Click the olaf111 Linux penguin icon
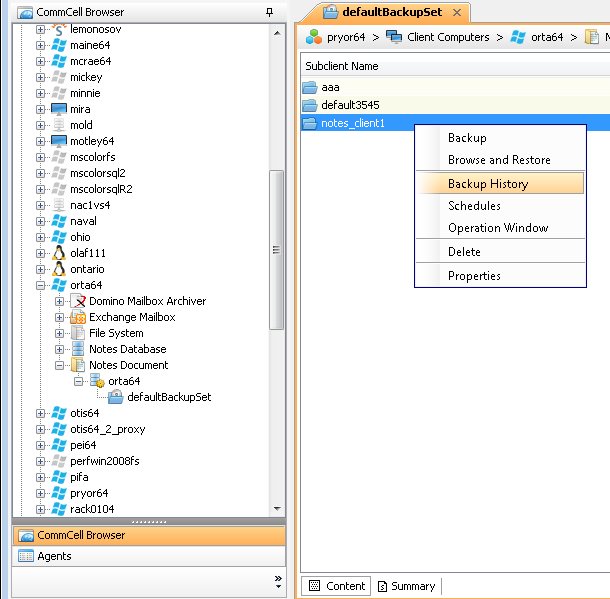This screenshot has height=599, width=610. pyautogui.click(x=59, y=253)
